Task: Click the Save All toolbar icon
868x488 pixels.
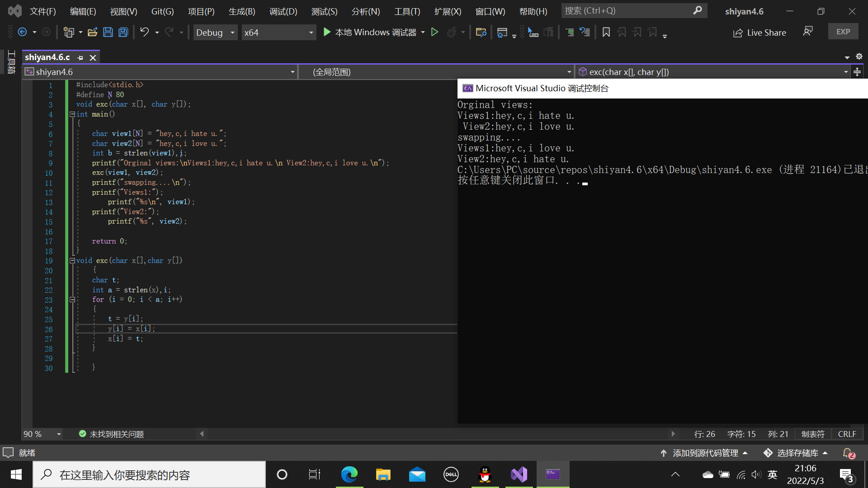Action: coord(123,32)
